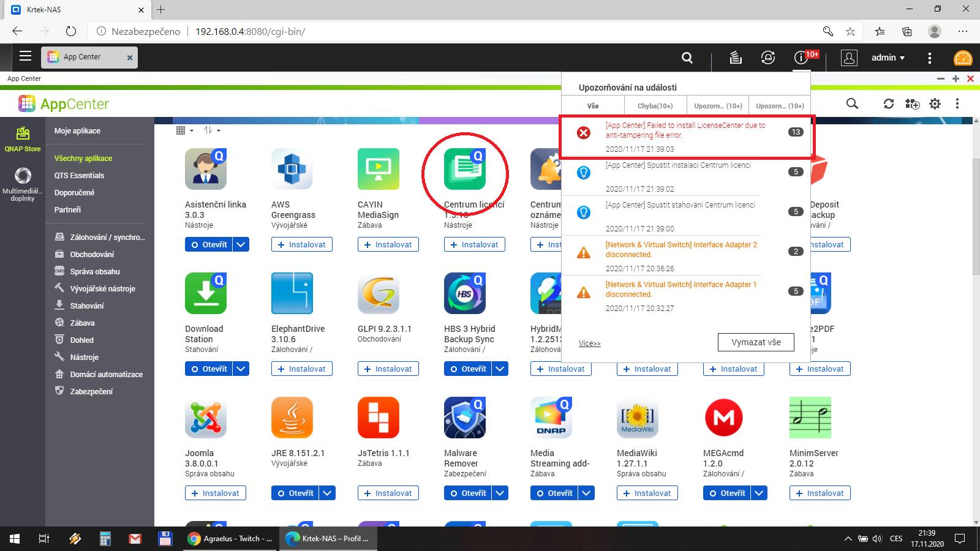
Task: Click Download Station app icon
Action: 206,293
